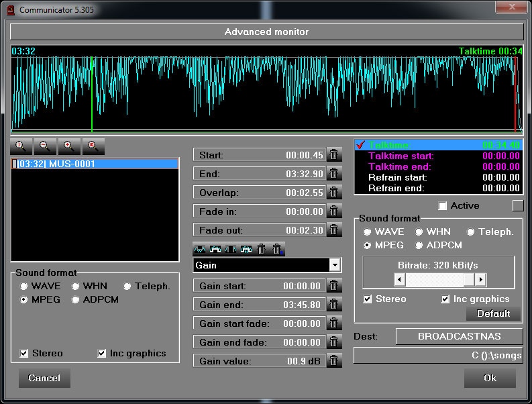The height and width of the screenshot is (404, 532).
Task: Reset Gain value using its trash icon
Action: click(334, 360)
